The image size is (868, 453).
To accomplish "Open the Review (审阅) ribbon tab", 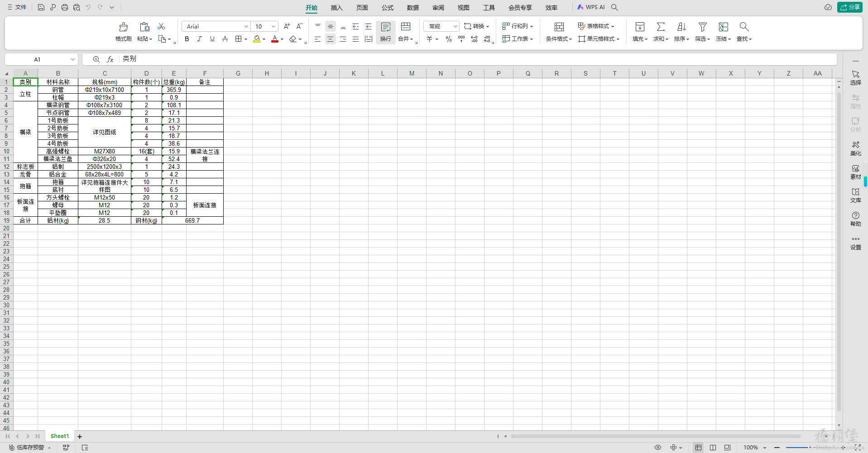I will [438, 7].
